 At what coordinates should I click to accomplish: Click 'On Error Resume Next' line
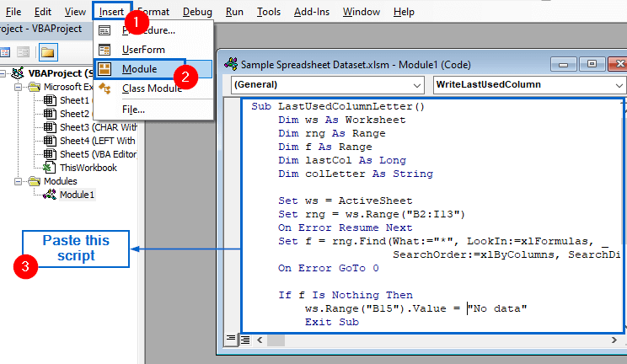[x=345, y=228]
